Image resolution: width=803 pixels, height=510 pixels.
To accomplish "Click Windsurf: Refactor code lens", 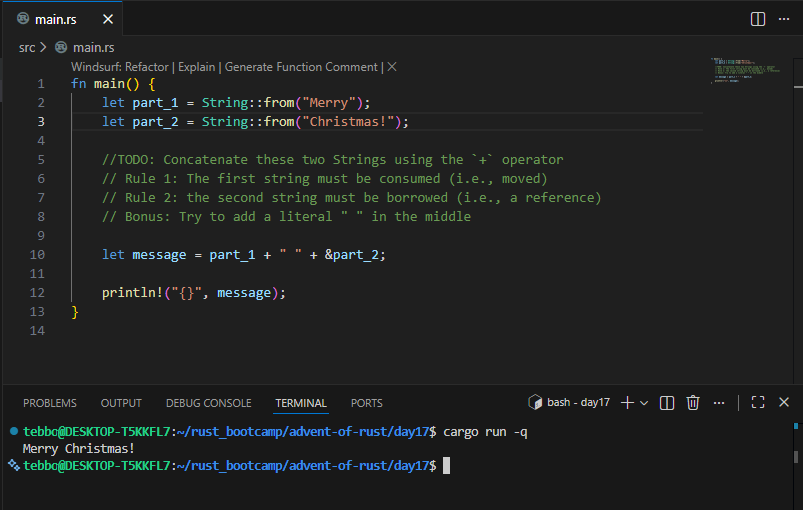I will point(120,67).
